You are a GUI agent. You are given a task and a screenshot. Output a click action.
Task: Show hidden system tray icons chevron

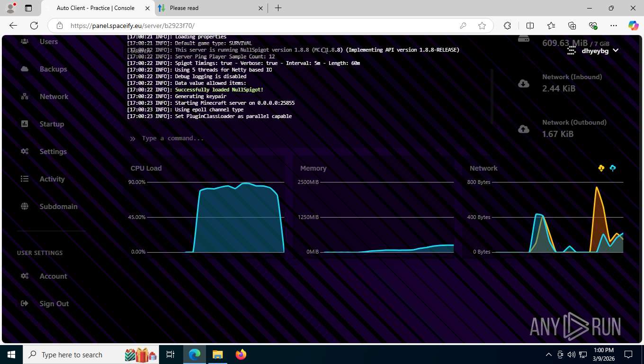[x=549, y=355]
